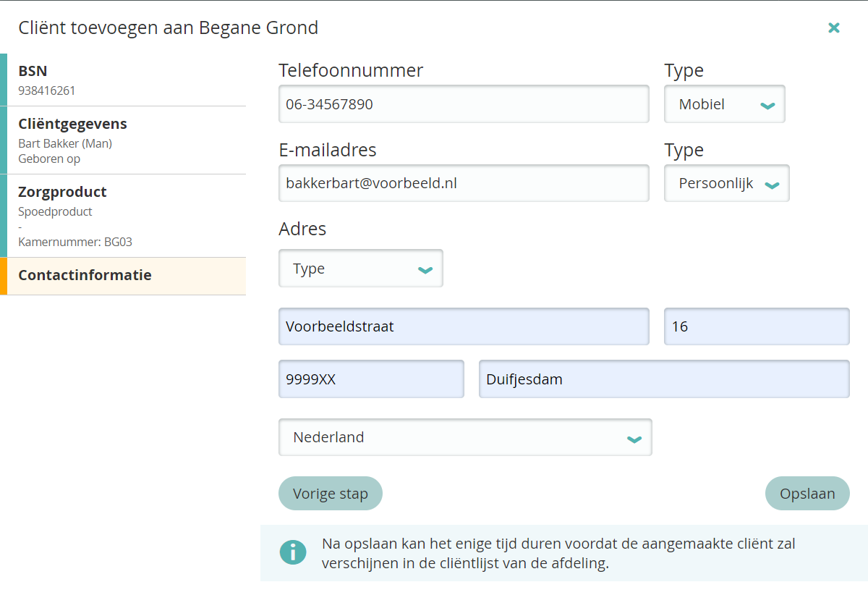
Task: Expand the Adres Type dropdown
Action: coord(360,269)
